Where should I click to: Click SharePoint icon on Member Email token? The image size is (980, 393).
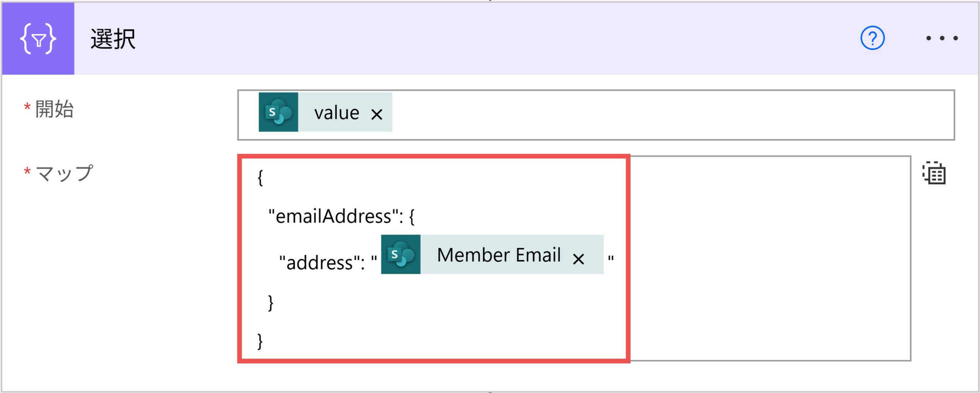(401, 254)
